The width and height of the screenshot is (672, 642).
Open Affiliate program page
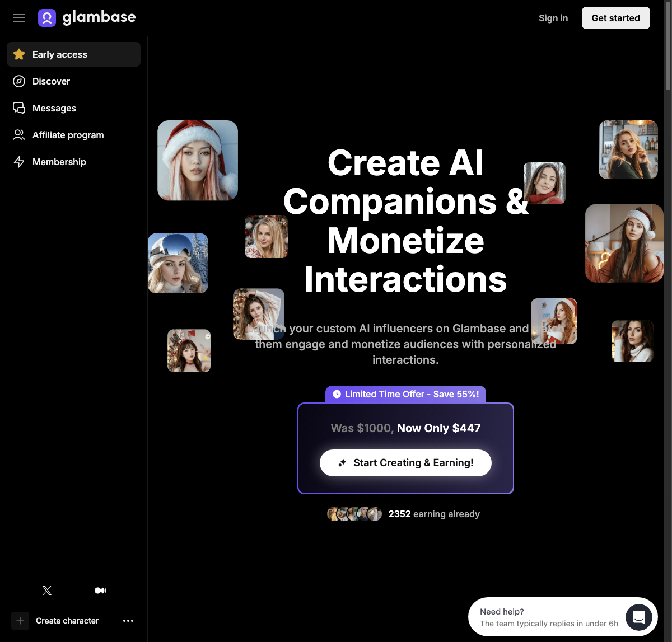click(x=68, y=135)
